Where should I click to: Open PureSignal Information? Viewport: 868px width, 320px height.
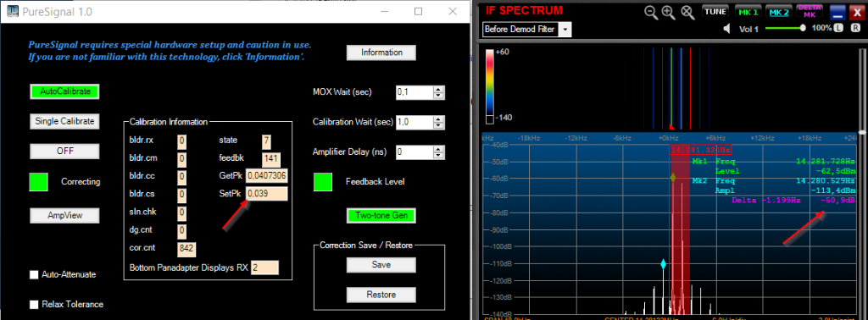pyautogui.click(x=381, y=52)
